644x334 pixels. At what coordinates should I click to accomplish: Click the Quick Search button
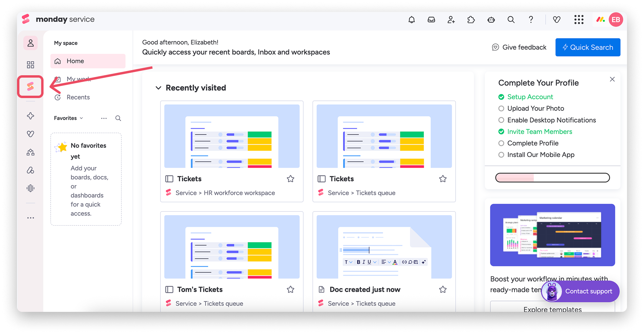point(588,47)
